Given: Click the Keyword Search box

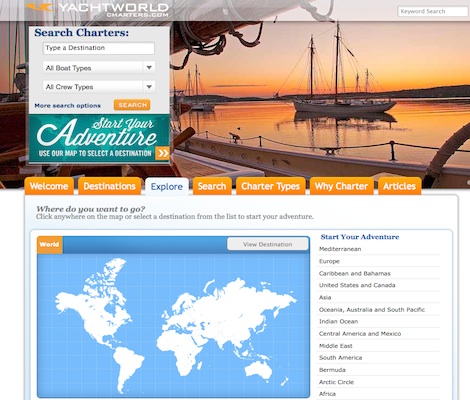Looking at the screenshot, I should tap(433, 11).
